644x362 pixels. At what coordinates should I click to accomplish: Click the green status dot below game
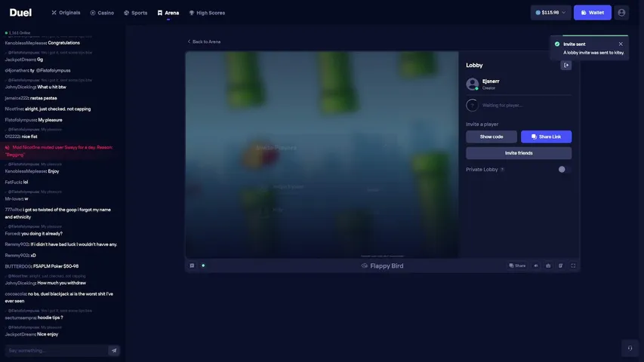203,265
